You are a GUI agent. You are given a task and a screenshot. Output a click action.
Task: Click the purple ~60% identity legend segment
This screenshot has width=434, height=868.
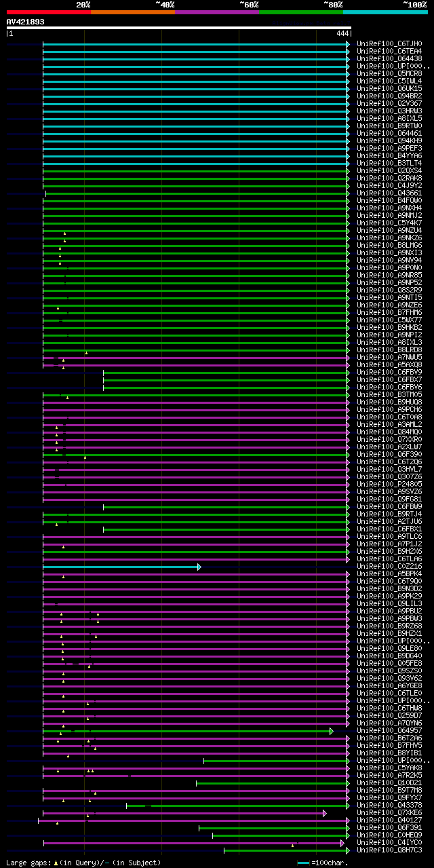point(217,12)
